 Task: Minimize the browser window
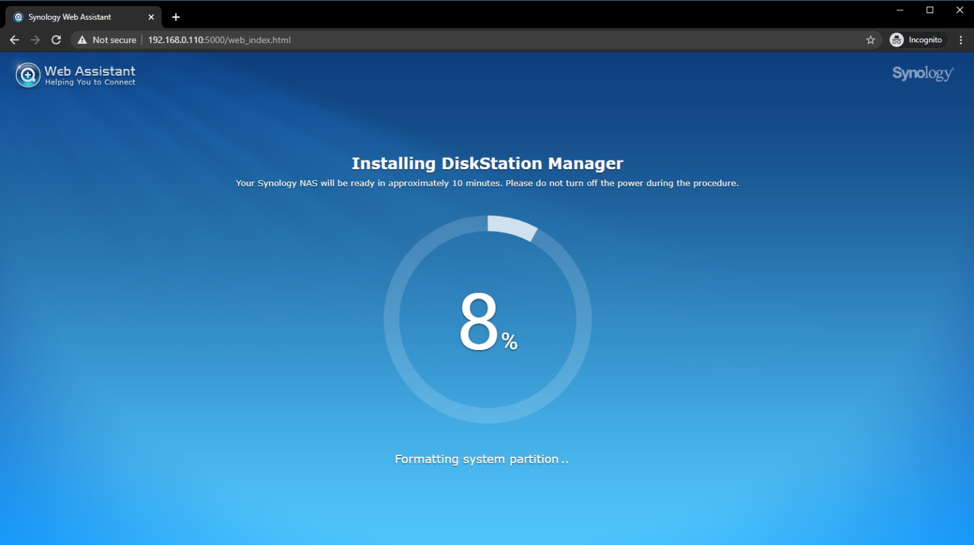[899, 10]
